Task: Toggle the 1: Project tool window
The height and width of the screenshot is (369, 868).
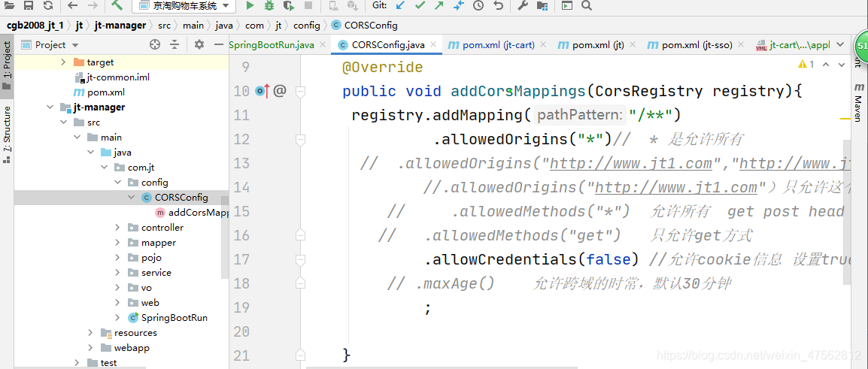Action: 7,66
